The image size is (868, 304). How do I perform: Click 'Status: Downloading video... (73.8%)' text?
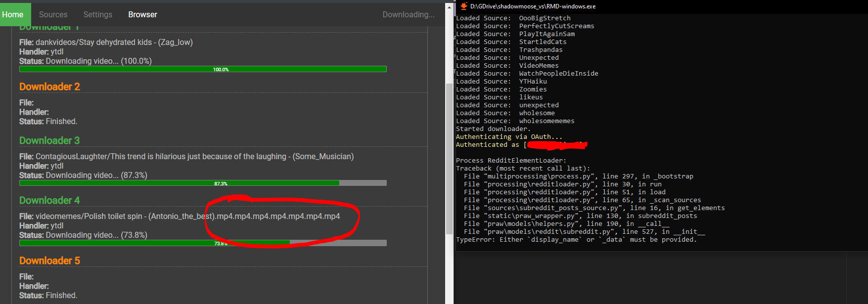click(x=83, y=235)
